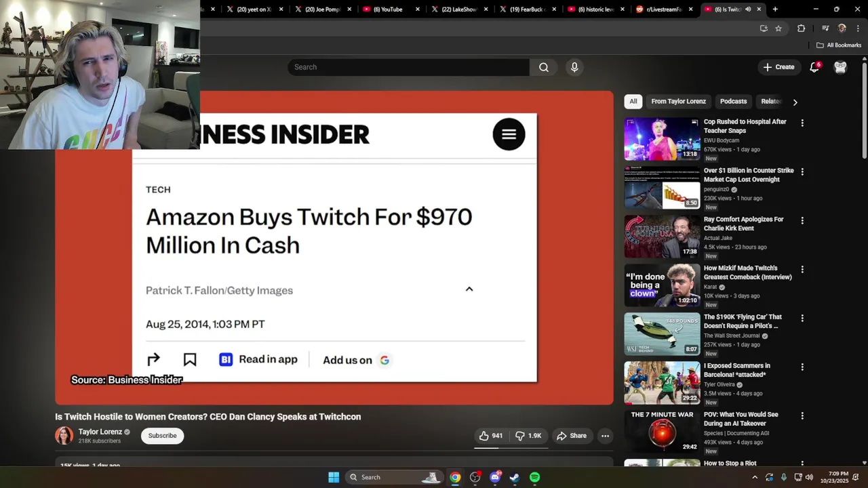Open Ray Comfort Apologizes video title
Screen dimensions: 868x488
[743, 224]
